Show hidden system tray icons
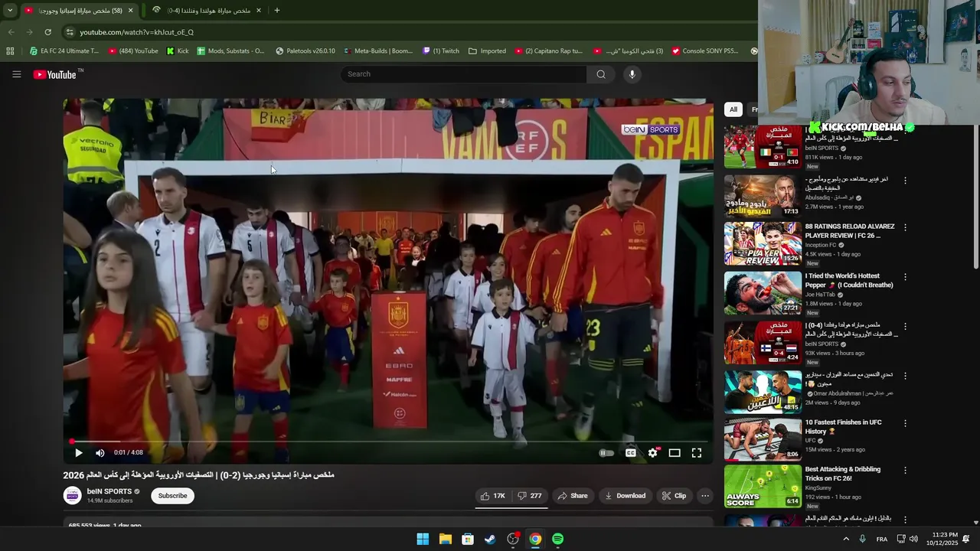 846,539
